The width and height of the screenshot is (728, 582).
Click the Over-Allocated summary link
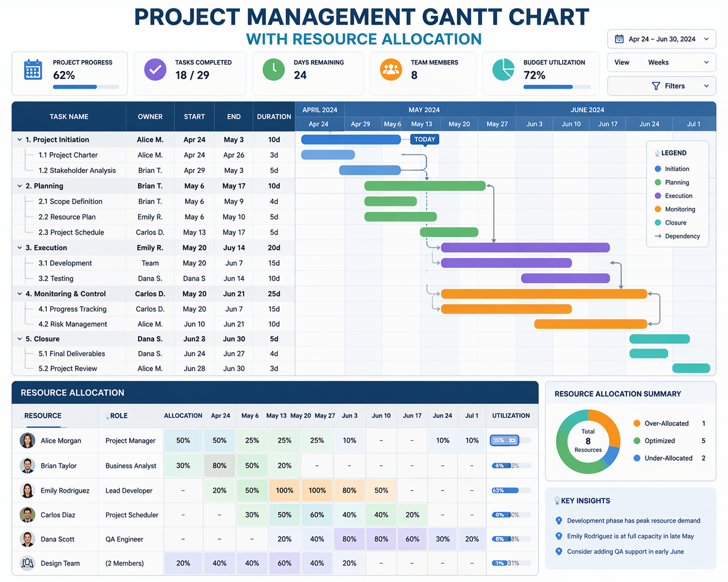[x=666, y=423]
